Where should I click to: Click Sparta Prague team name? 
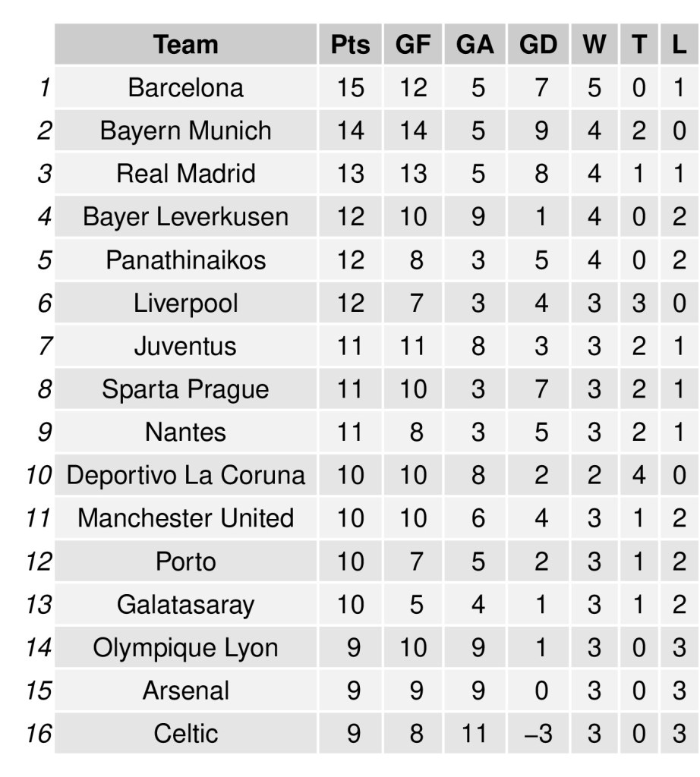[x=186, y=389]
